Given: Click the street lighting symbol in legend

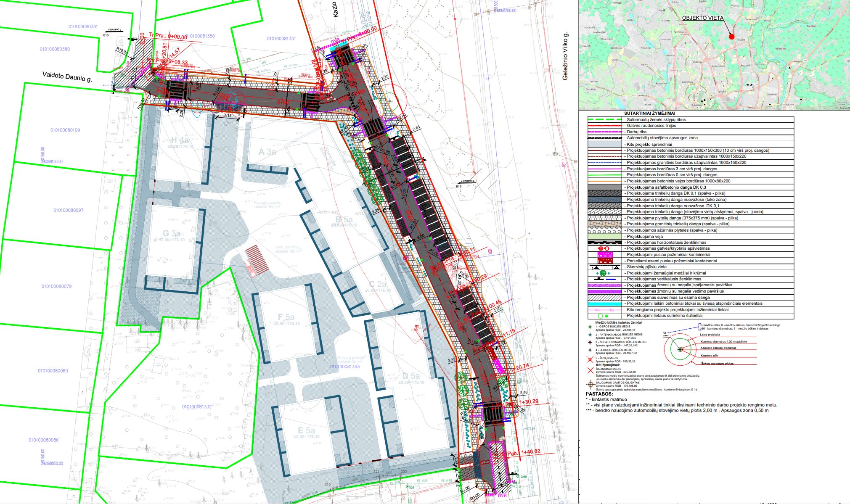Looking at the screenshot, I should coord(604,249).
